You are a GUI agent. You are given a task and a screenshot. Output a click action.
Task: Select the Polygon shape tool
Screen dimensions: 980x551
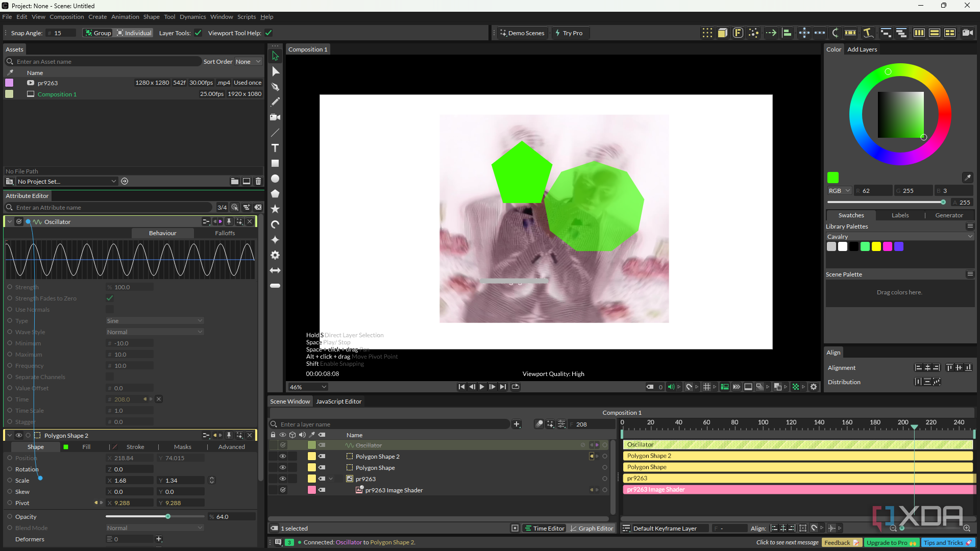tap(275, 194)
